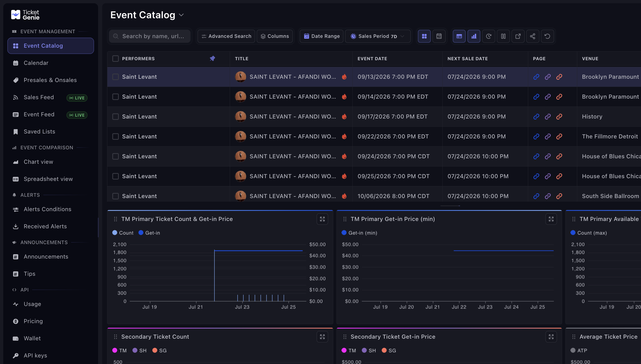Click flame icon on 09/24/2026 event row

click(344, 156)
